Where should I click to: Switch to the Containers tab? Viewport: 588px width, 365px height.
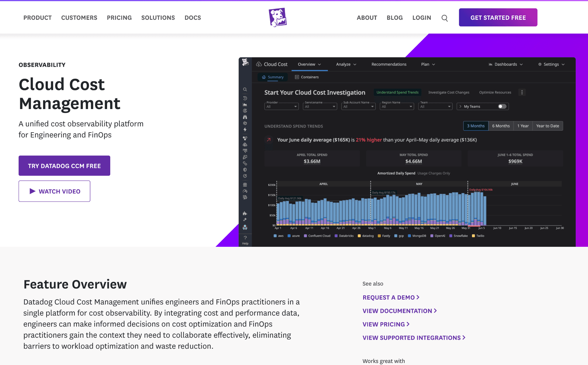coord(307,77)
